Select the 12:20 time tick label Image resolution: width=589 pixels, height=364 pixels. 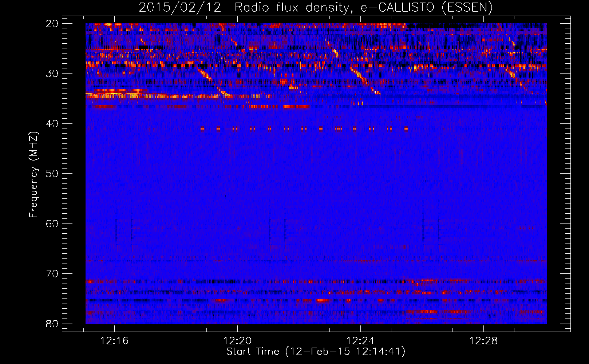click(237, 341)
